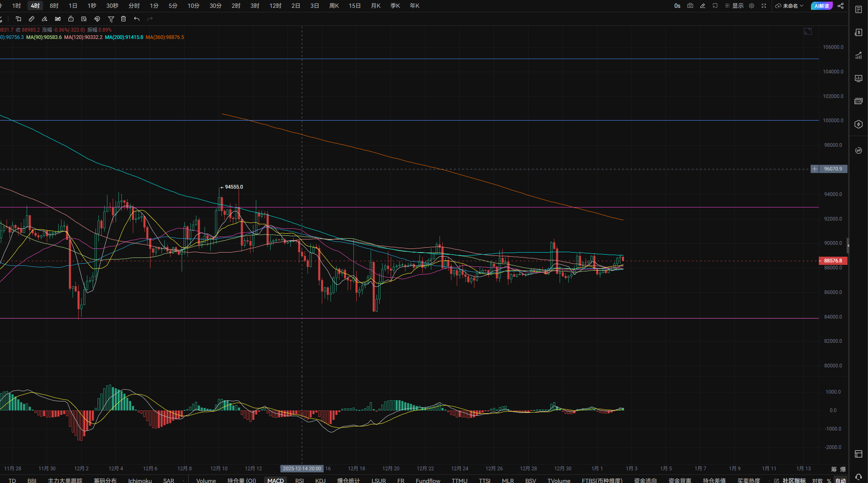Click the 88576.8 current price label
Image resolution: width=868 pixels, height=483 pixels.
pyautogui.click(x=833, y=261)
